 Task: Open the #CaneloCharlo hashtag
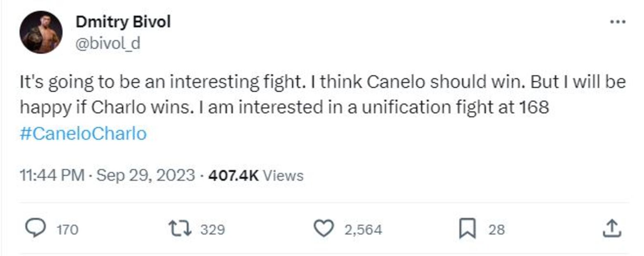pos(83,134)
